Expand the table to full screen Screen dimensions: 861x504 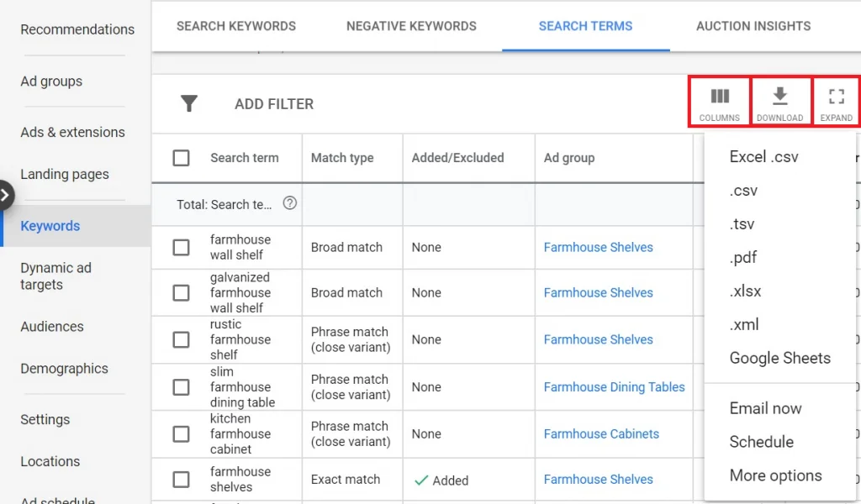pyautogui.click(x=837, y=97)
